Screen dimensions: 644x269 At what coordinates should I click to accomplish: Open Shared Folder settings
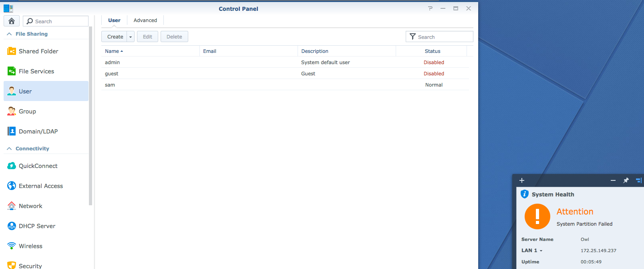click(x=38, y=51)
